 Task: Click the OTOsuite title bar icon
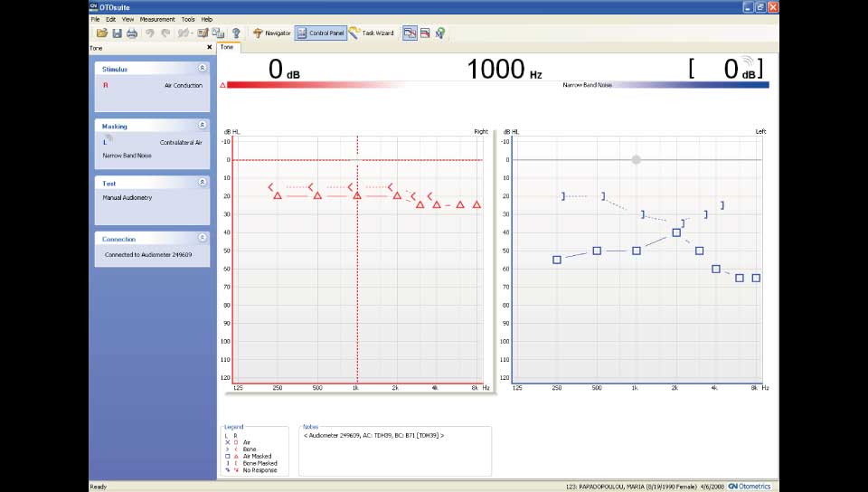pyautogui.click(x=93, y=6)
